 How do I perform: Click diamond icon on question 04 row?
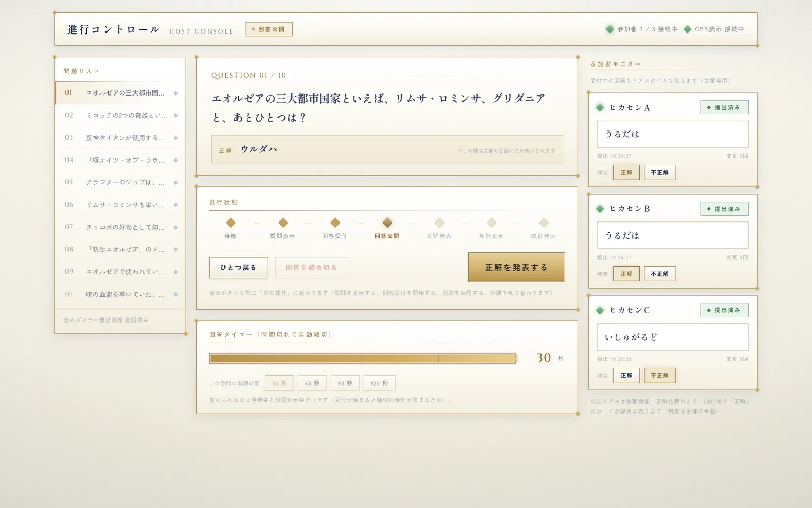(176, 160)
